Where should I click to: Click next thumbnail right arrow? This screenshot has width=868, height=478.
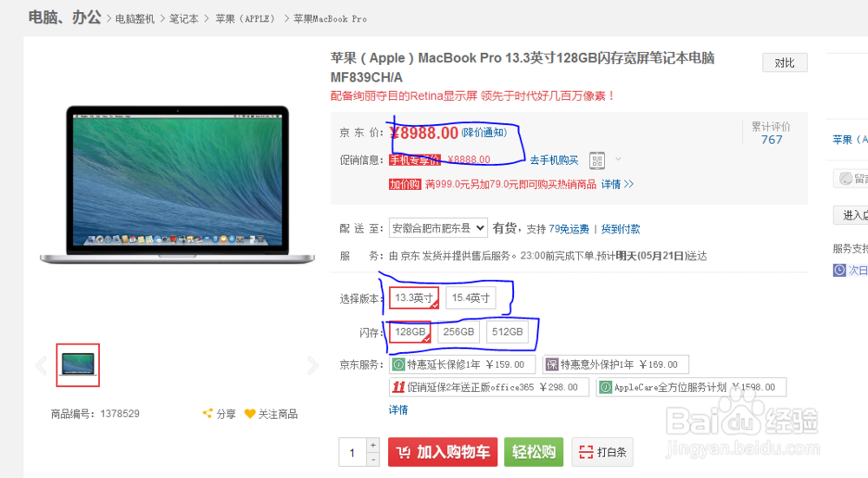click(312, 365)
